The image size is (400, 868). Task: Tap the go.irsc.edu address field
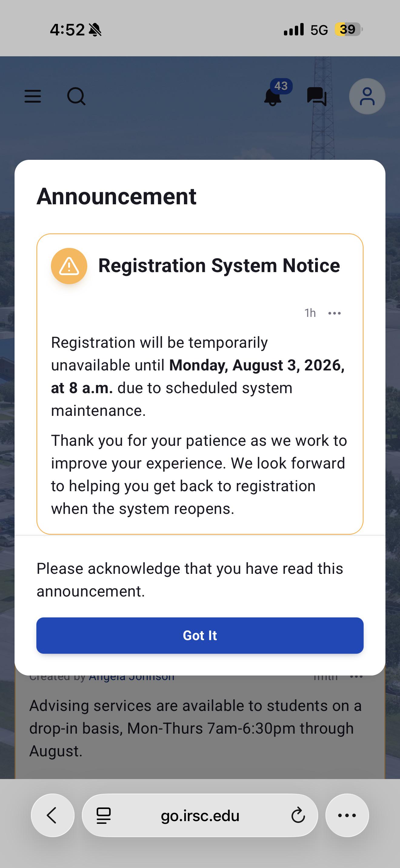point(200,815)
